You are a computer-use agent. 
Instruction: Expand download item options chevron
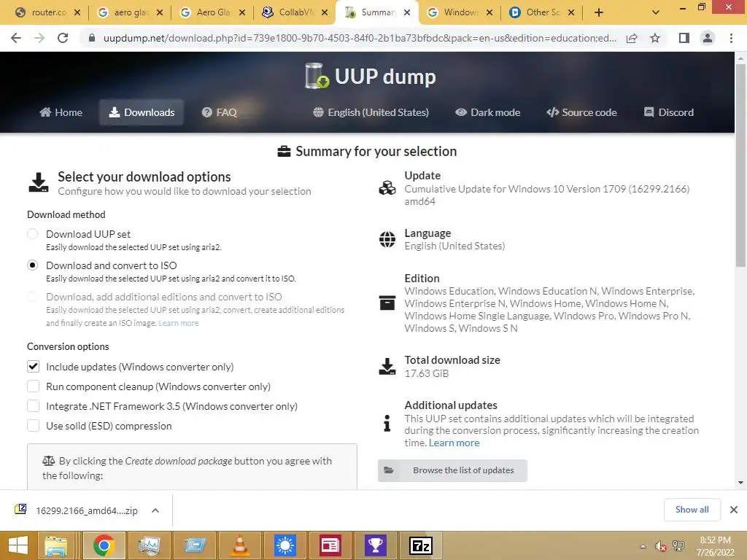pos(155,510)
